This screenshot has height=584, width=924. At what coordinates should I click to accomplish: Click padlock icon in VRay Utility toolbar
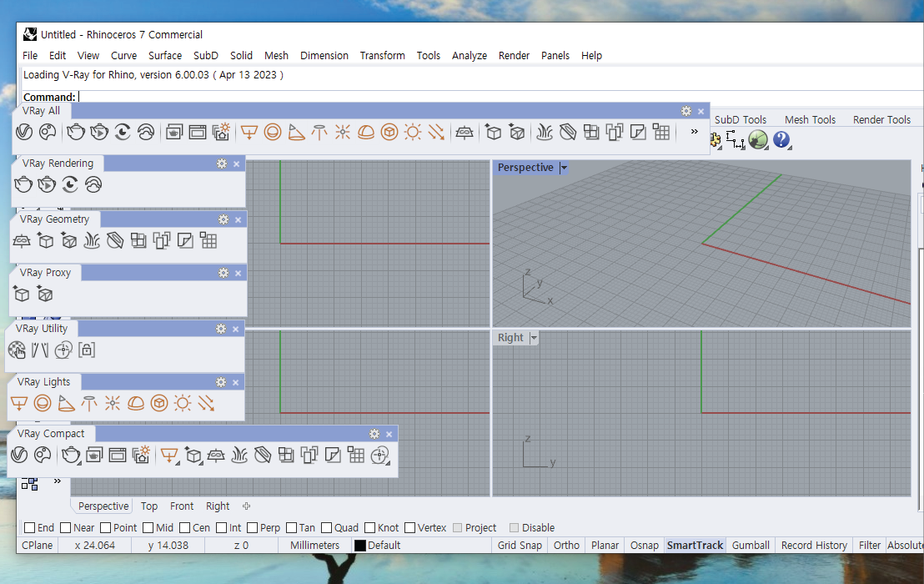pos(87,350)
